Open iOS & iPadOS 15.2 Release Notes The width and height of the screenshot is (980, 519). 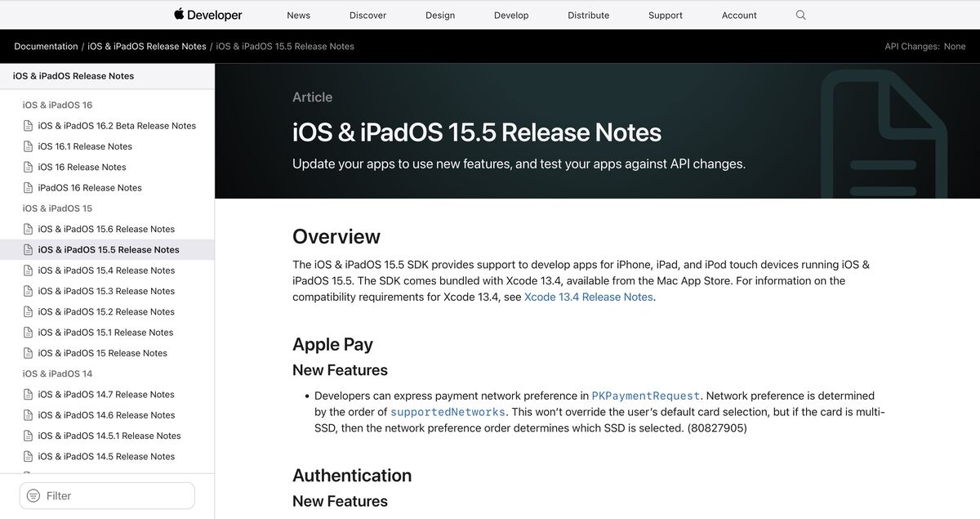[x=106, y=312]
